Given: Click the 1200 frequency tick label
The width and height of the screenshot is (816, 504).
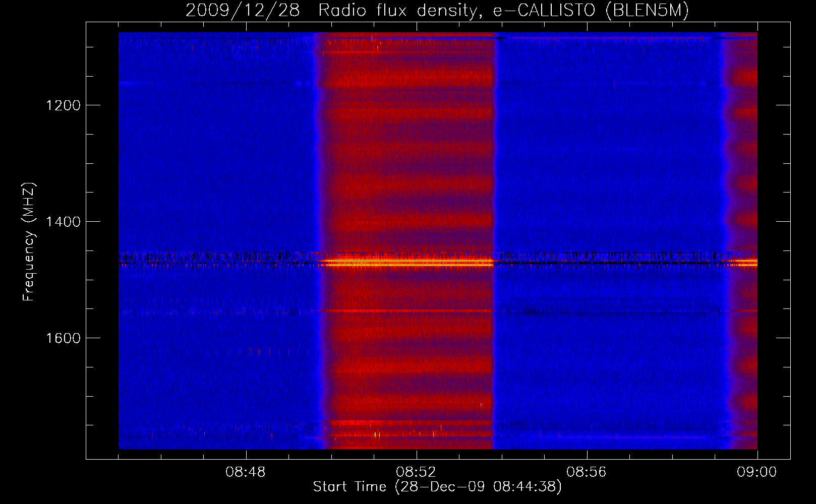Looking at the screenshot, I should click(x=63, y=105).
